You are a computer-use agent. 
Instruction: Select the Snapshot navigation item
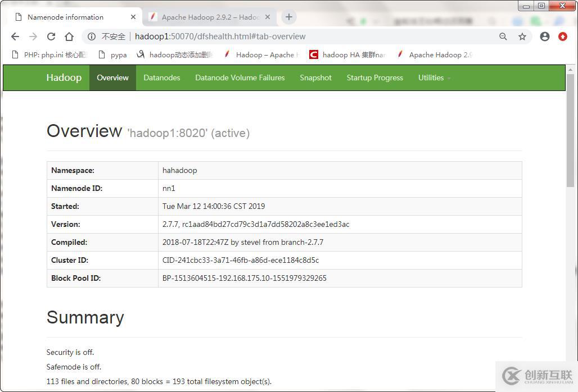click(315, 78)
